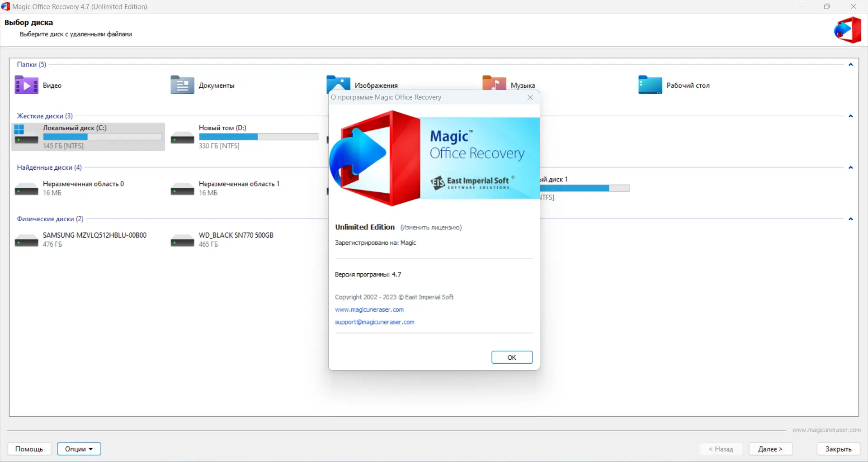Click the Помощь button

[29, 449]
